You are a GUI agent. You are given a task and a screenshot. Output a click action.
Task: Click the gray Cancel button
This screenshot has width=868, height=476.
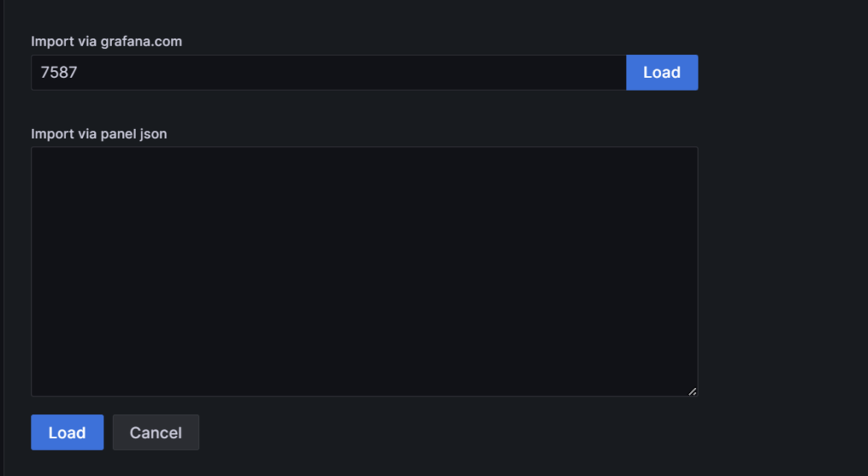156,433
